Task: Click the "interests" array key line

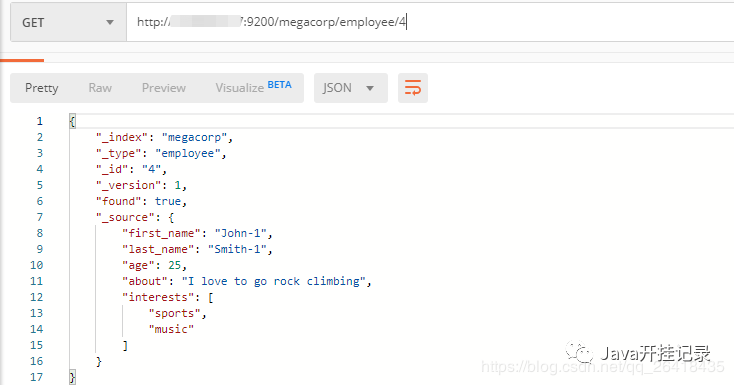Action: pos(168,297)
